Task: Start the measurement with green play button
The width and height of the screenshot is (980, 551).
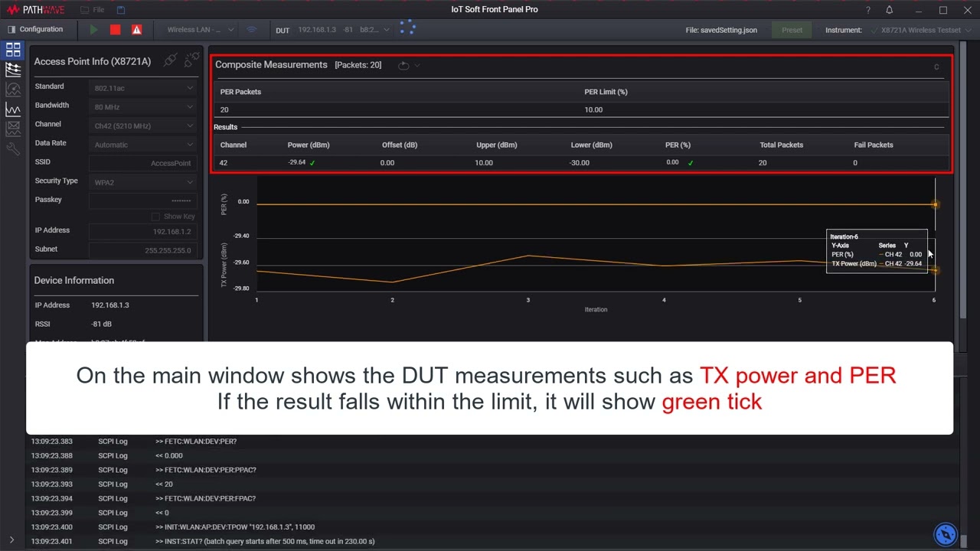Action: point(93,30)
